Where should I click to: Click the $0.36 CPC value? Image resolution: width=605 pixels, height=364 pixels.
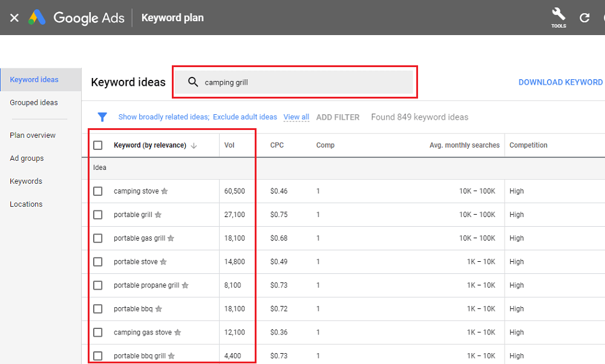coord(279,332)
